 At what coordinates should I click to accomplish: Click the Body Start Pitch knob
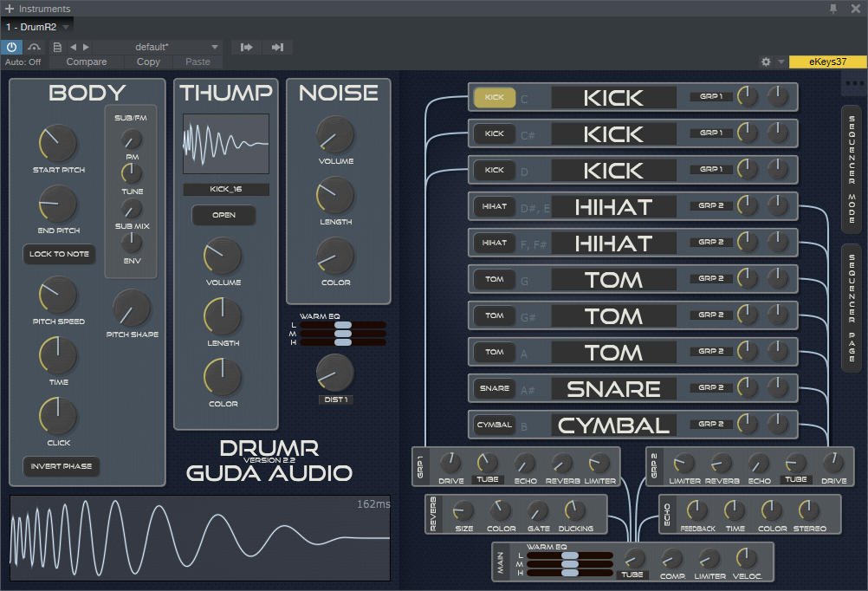(58, 143)
